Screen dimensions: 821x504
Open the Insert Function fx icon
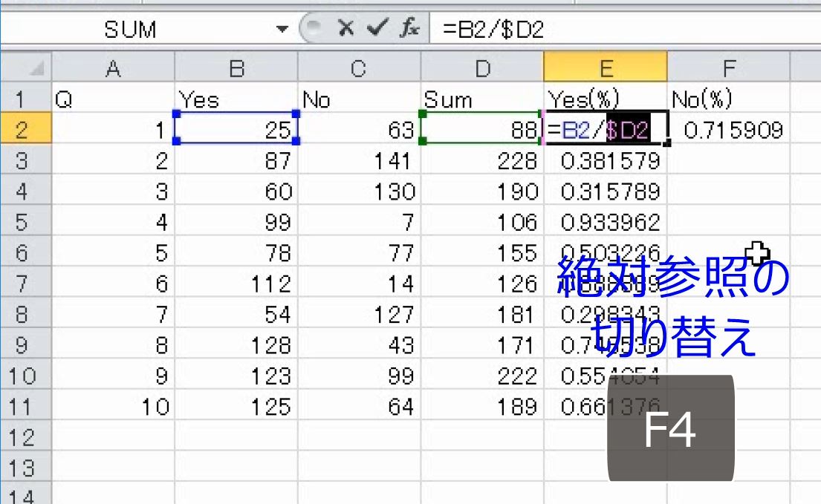click(409, 27)
